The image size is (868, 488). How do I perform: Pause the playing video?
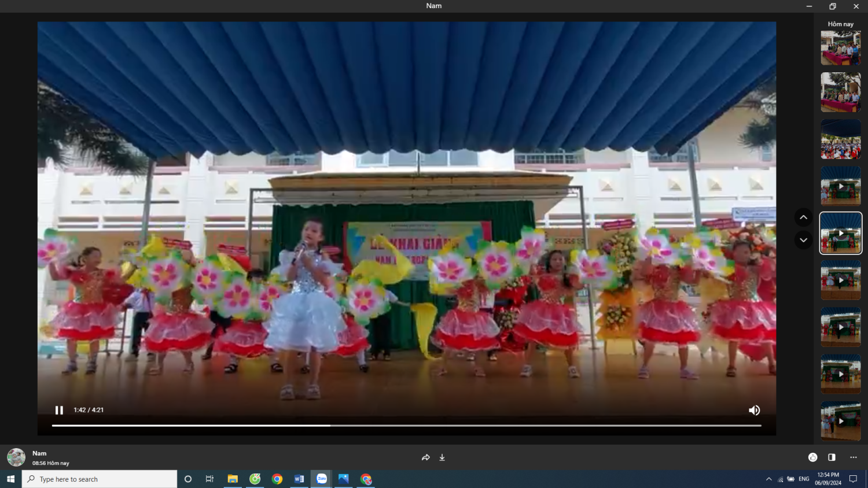[59, 410]
